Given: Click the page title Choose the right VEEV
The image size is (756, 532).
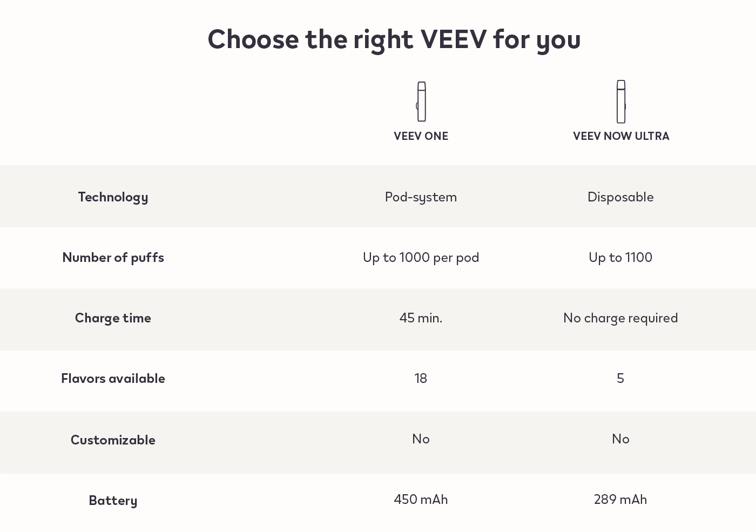Looking at the screenshot, I should (x=394, y=39).
